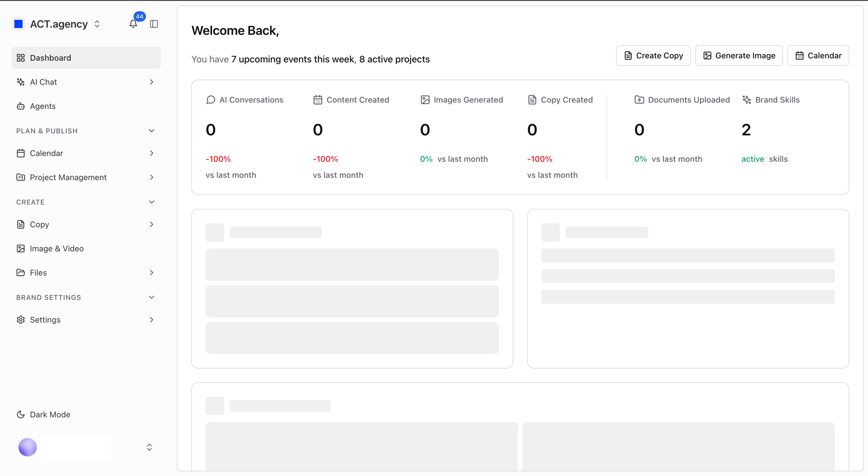Open the notifications bell with 44 alerts
The image size is (868, 476).
(x=133, y=24)
